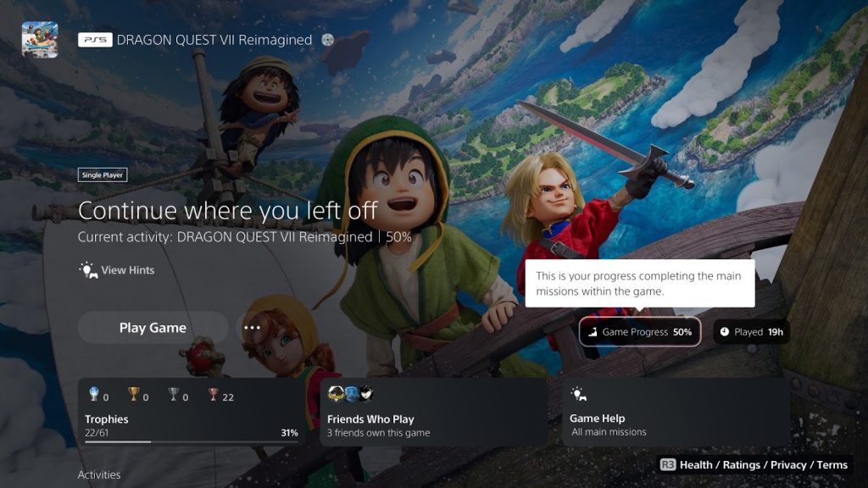Image resolution: width=868 pixels, height=488 pixels.
Task: Click the Game Progress icon
Action: [x=593, y=332]
